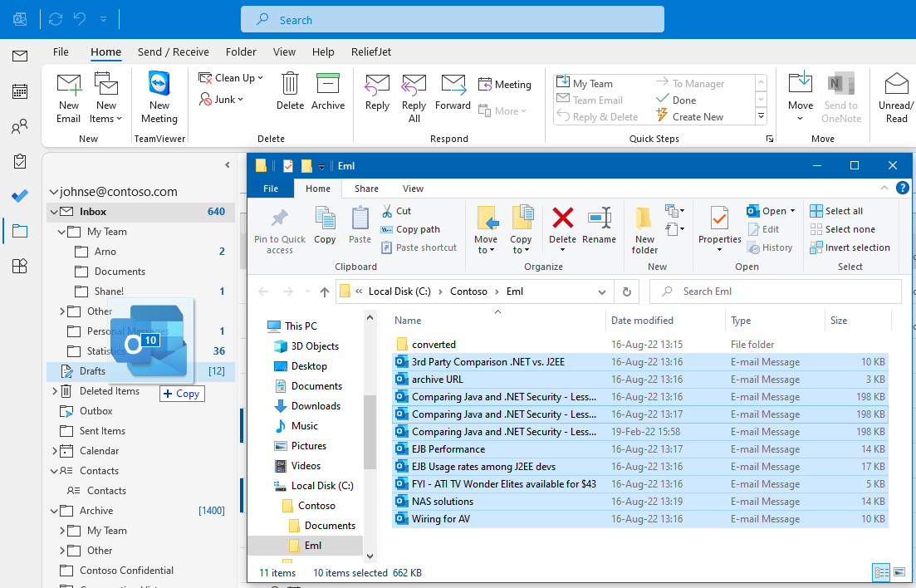Click Rename in Explorer Organize group
The image size is (916, 588).
point(599,225)
